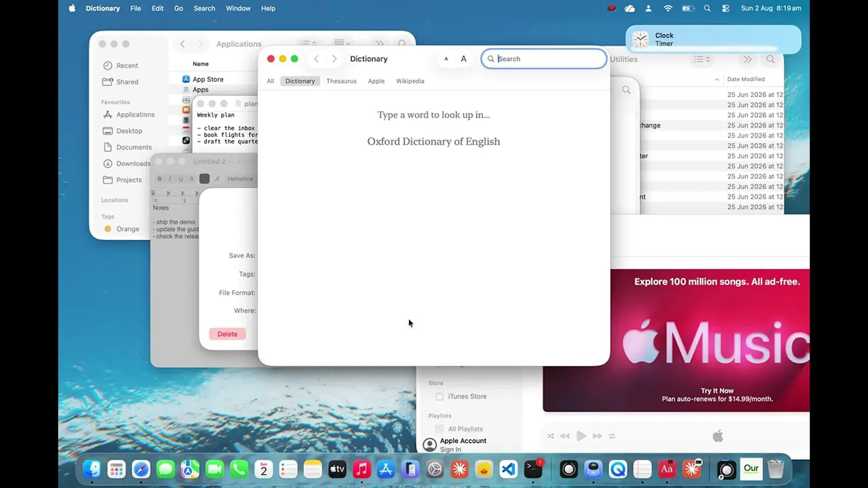This screenshot has height=488, width=868.
Task: Open the File menu
Action: pyautogui.click(x=136, y=8)
